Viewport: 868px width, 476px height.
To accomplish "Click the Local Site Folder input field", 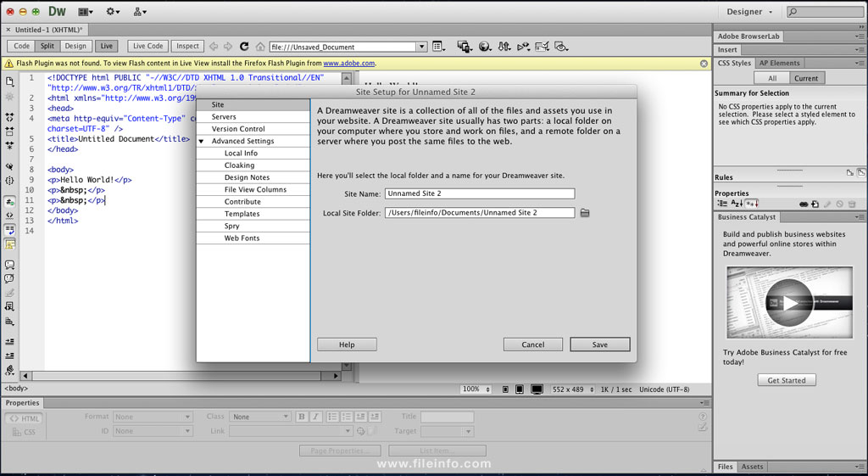I will tap(480, 213).
